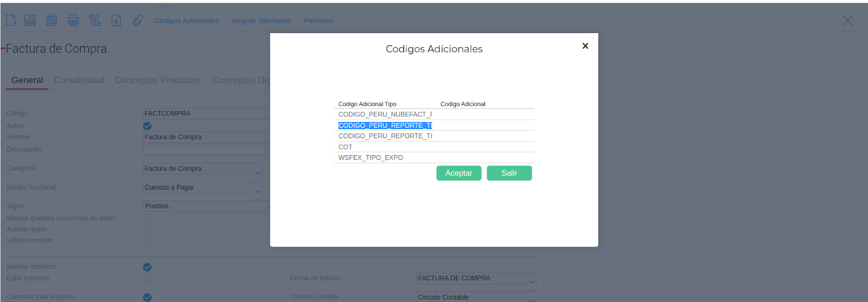Click the new document icon
This screenshot has width=868, height=302.
[x=11, y=20]
